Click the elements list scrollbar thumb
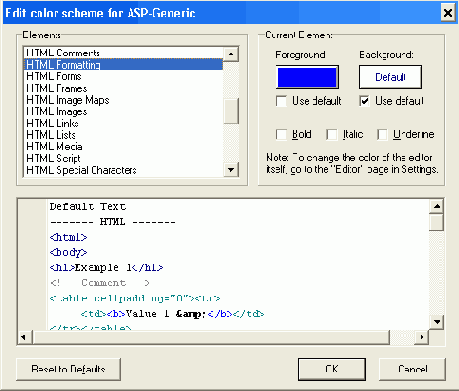The width and height of the screenshot is (459, 391). coord(231,111)
